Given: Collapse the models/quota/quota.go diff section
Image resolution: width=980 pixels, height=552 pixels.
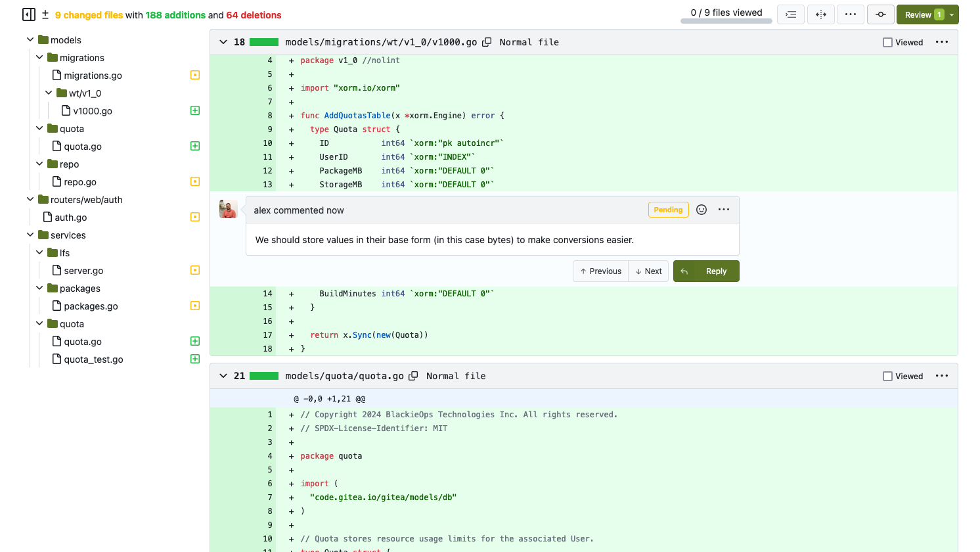Looking at the screenshot, I should pyautogui.click(x=223, y=376).
